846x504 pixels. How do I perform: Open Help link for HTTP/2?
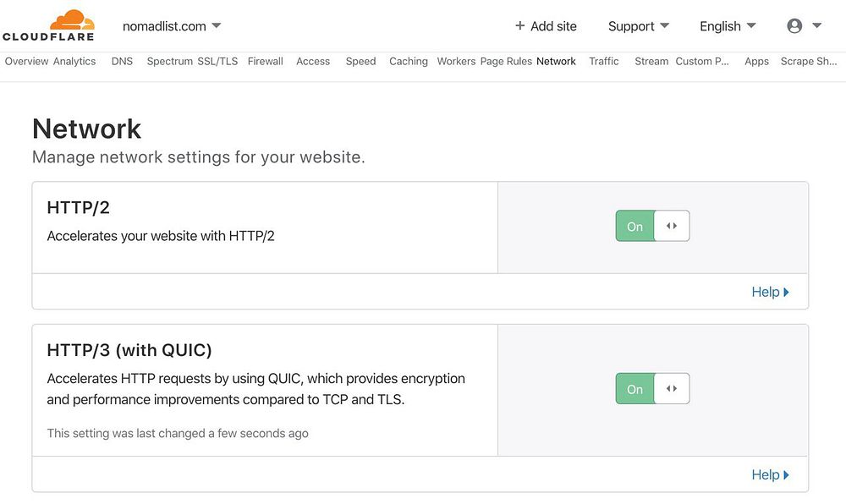770,292
